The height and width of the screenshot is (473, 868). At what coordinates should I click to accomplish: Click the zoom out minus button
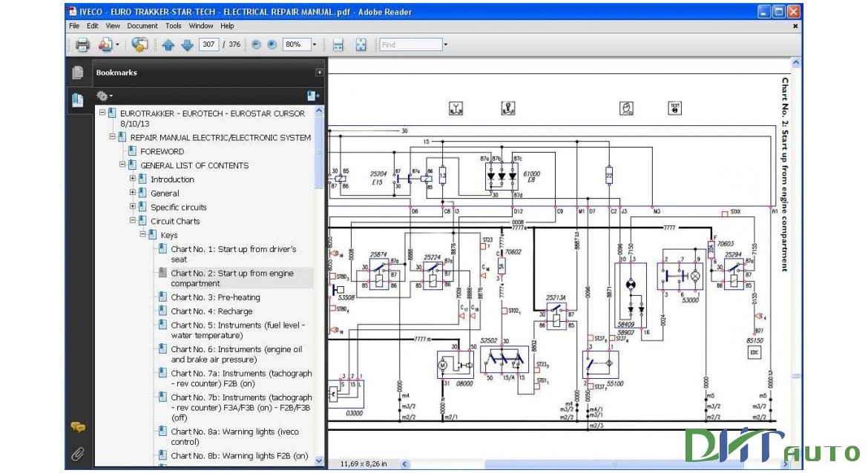(x=256, y=44)
